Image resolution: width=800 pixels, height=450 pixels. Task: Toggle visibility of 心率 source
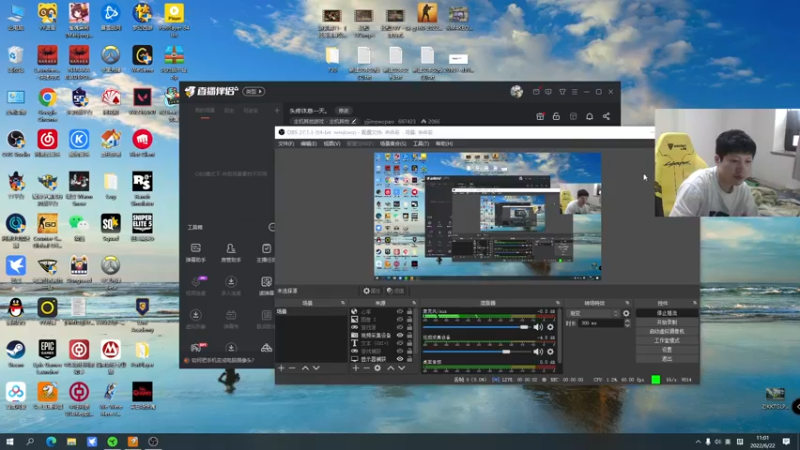pyautogui.click(x=400, y=311)
